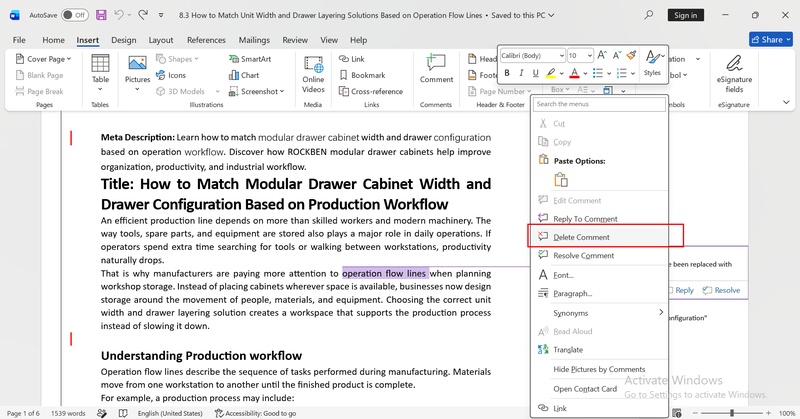
Task: Click the purple Save icon
Action: click(102, 15)
